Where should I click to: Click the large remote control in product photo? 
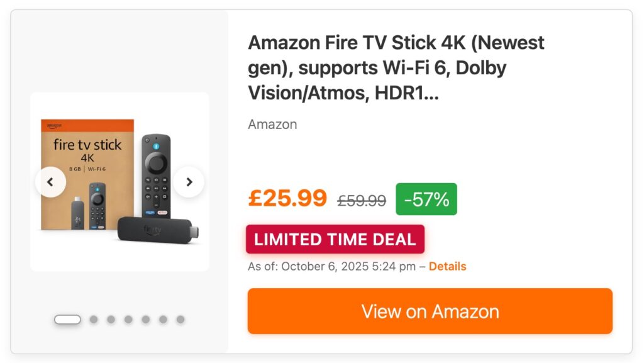point(156,173)
